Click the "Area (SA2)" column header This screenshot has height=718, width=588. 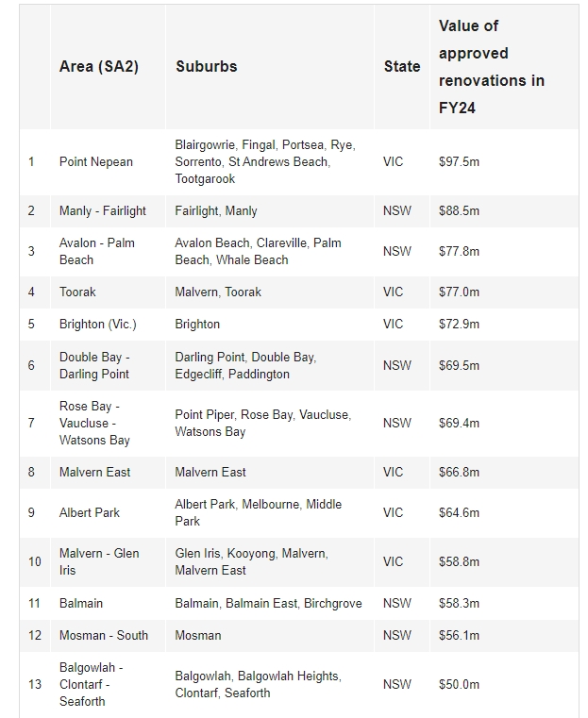98,67
